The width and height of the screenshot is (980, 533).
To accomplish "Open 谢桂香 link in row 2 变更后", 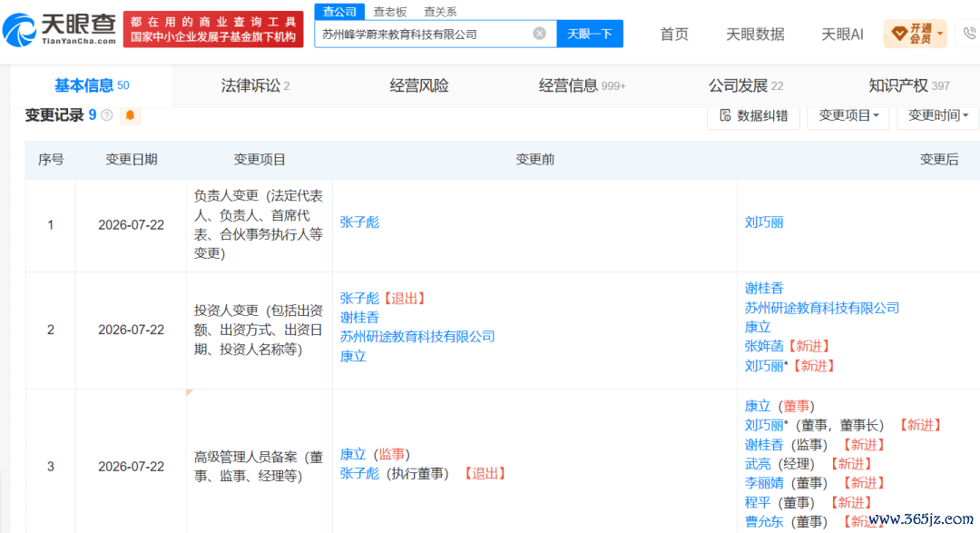I will (764, 289).
